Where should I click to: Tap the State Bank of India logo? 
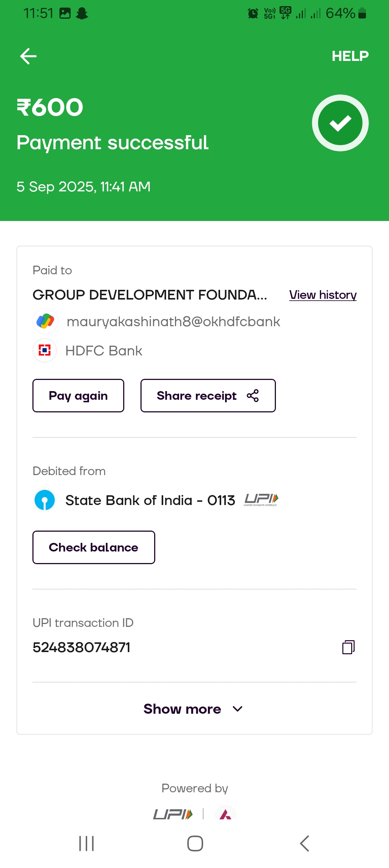pos(45,500)
